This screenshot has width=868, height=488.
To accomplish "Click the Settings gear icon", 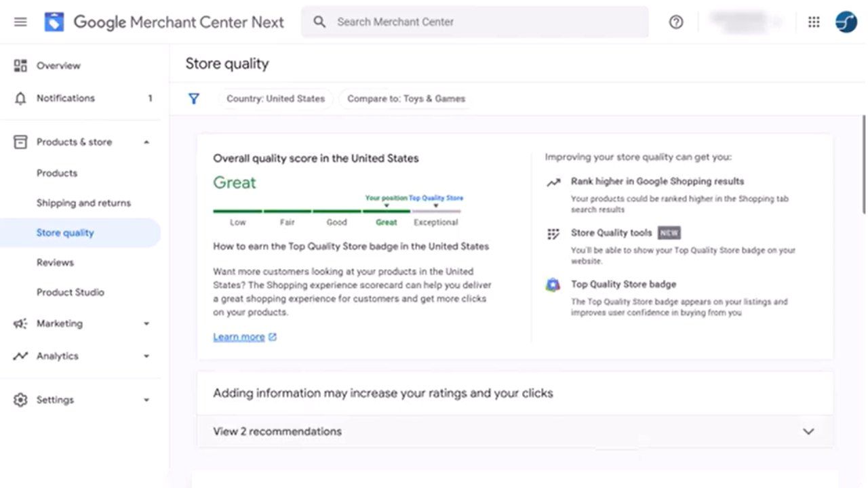I will click(x=20, y=400).
